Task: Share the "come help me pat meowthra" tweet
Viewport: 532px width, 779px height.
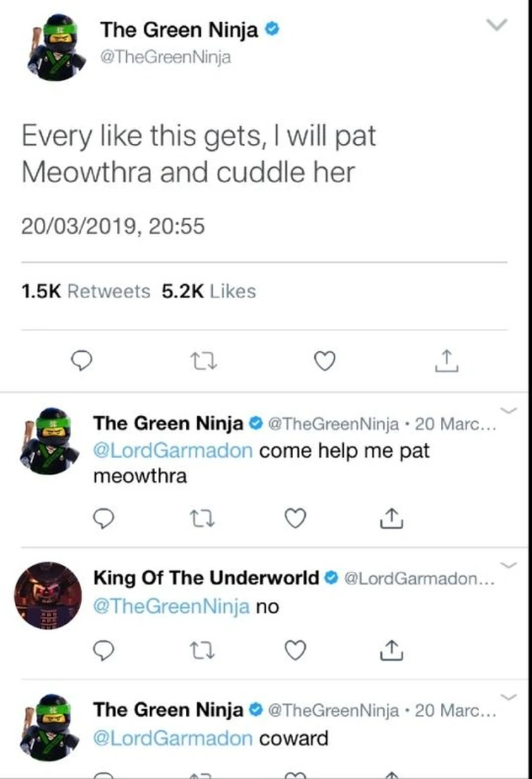Action: point(390,519)
